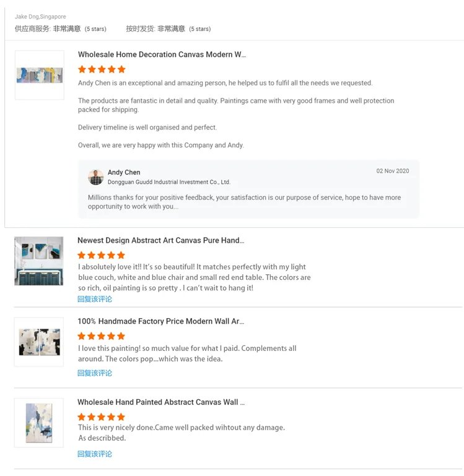
Task: Click the Jake Dng, Singapore reviewer name
Action: tap(40, 17)
